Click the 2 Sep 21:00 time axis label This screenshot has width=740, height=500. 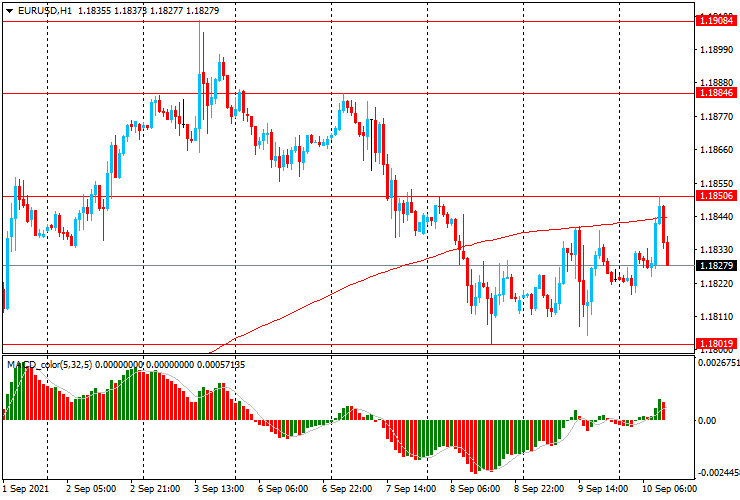click(155, 489)
